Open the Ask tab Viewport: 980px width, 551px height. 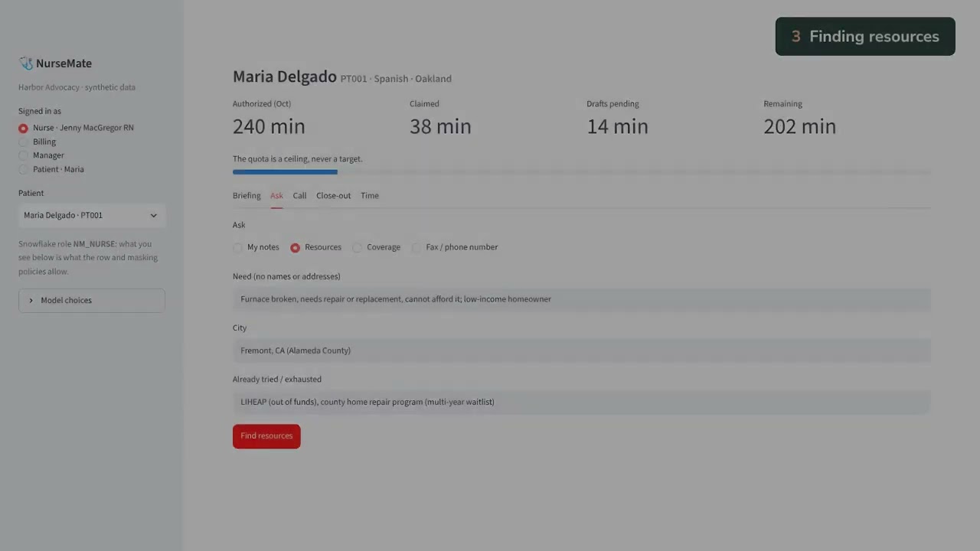[276, 196]
